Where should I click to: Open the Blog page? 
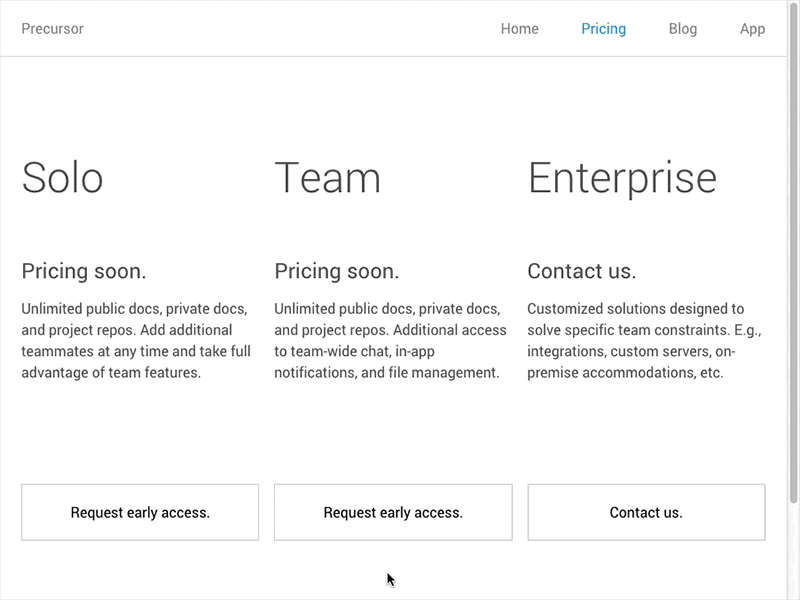click(x=683, y=29)
